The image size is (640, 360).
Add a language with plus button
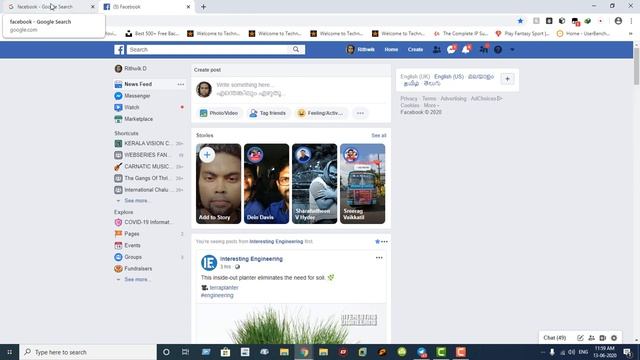coord(507,79)
